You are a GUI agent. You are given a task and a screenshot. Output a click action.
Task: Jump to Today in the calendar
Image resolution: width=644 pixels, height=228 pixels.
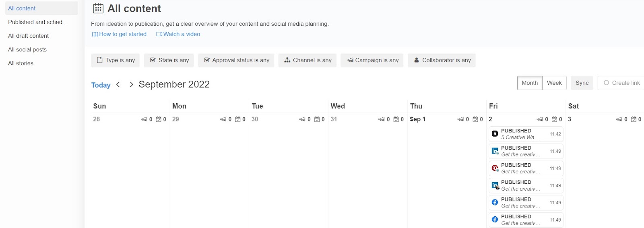(x=101, y=85)
